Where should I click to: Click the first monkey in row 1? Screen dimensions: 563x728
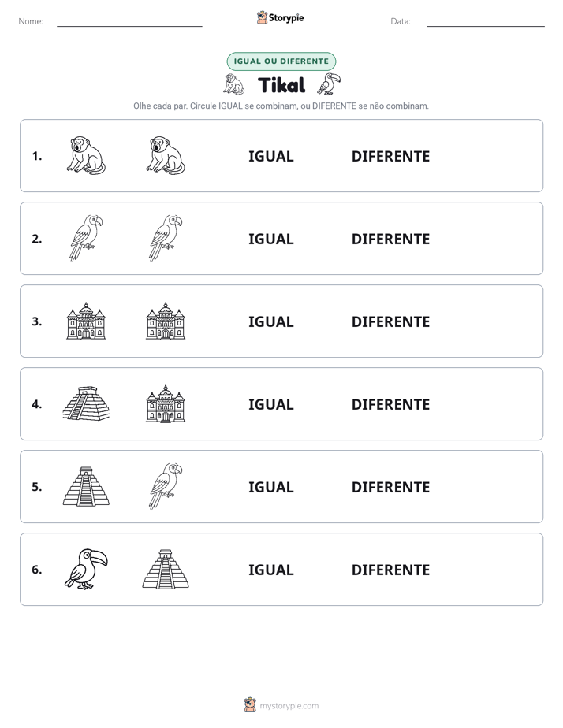point(86,155)
